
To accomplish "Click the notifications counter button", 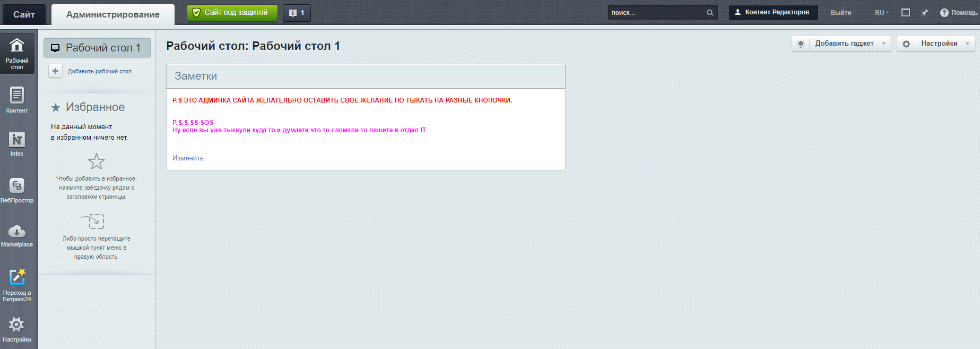I will pyautogui.click(x=297, y=13).
